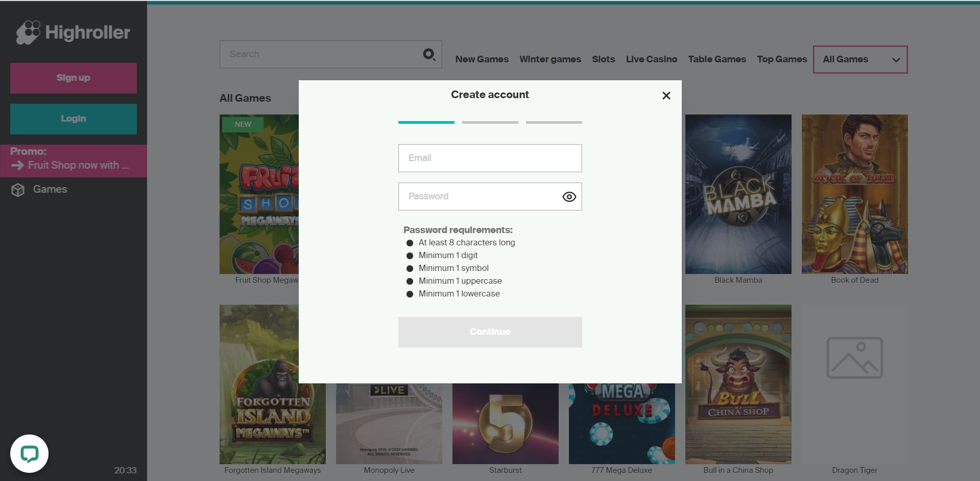
Task: Click the Dragon Tiger placeholder image icon
Action: tap(854, 358)
